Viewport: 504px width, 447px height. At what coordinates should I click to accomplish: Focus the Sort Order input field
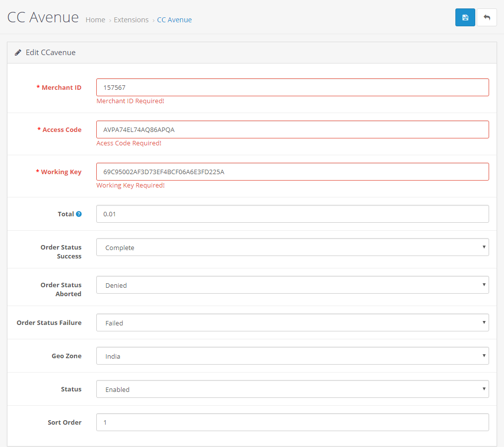[293, 422]
